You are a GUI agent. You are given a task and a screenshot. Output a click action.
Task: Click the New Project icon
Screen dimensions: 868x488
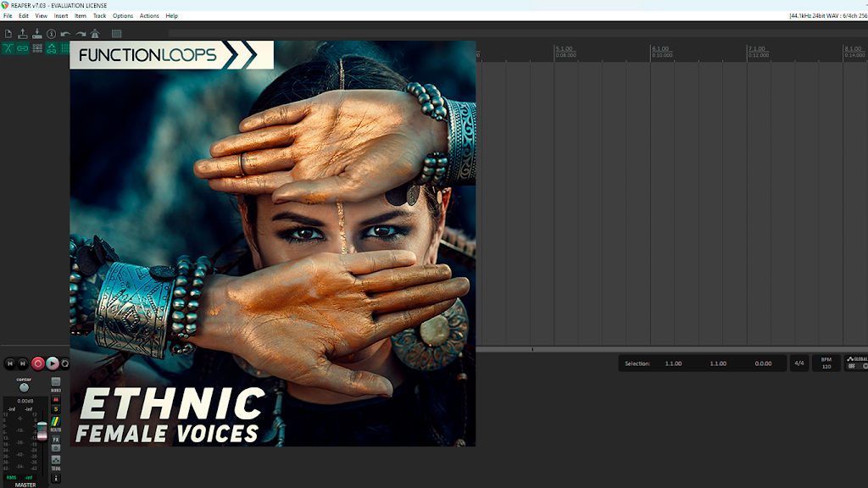[8, 34]
